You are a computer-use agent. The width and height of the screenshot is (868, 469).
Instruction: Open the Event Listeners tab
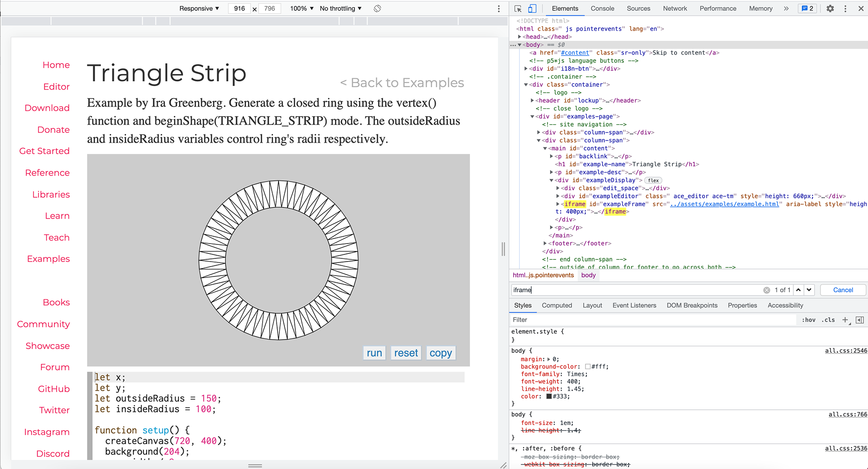coord(634,305)
